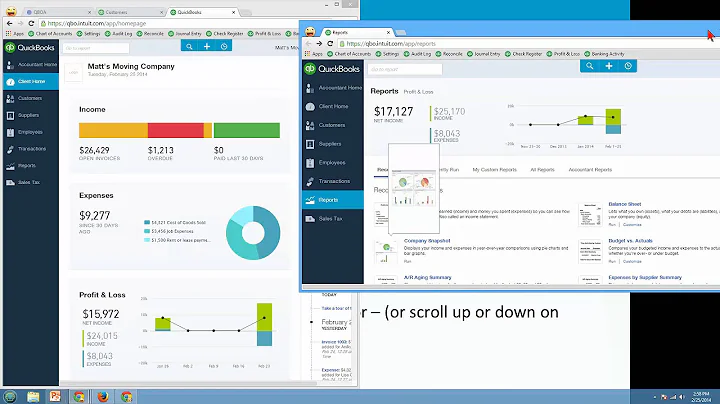Open the clock recent icon in Reports window
This screenshot has height=404, width=720.
tap(628, 66)
